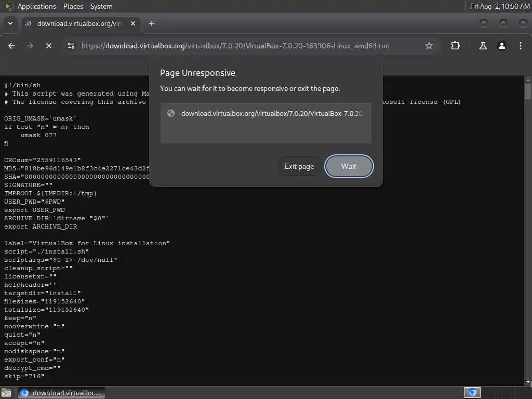
Task: Expand the tab search dropdown arrow
Action: tap(10, 23)
